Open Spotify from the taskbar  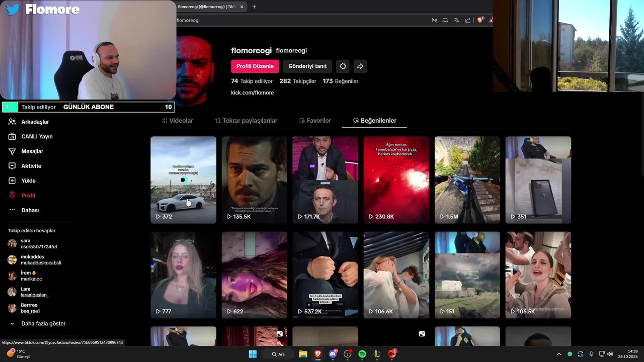[x=362, y=354]
